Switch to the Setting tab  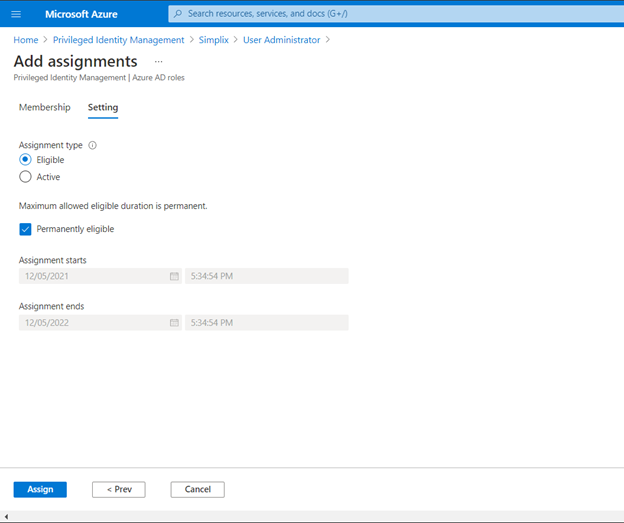[103, 107]
